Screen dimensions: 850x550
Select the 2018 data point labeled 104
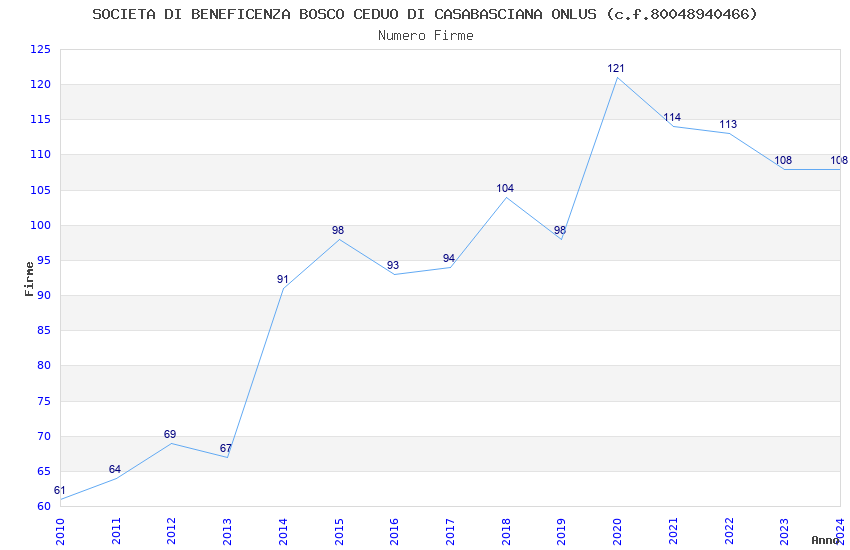pyautogui.click(x=505, y=188)
